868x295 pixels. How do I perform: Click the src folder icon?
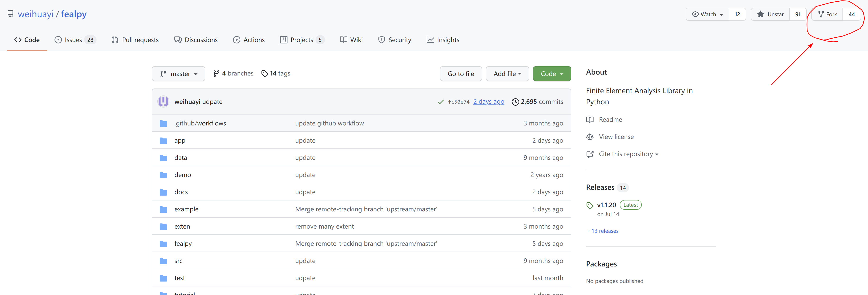click(x=163, y=261)
